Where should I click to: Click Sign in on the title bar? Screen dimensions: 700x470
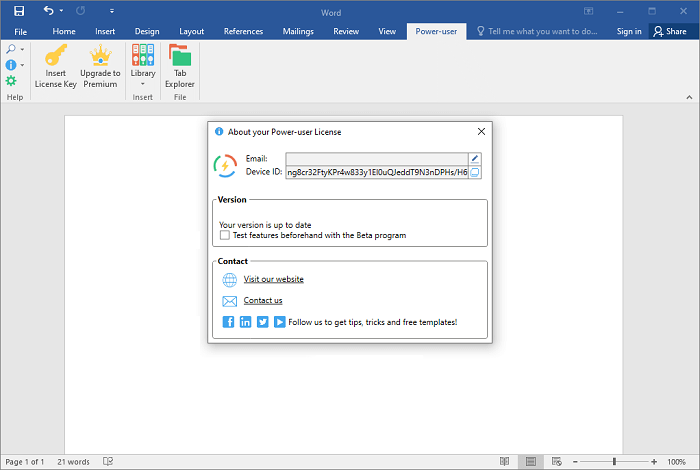click(x=629, y=31)
